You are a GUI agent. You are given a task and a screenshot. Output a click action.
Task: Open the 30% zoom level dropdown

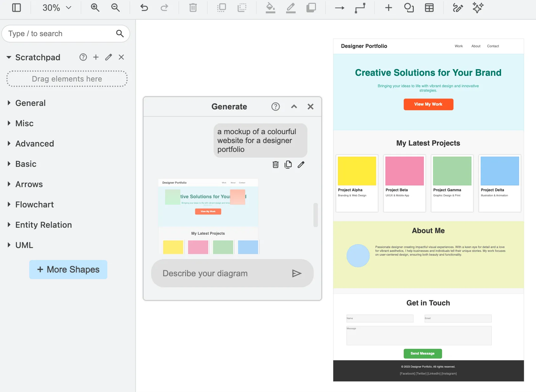click(57, 8)
